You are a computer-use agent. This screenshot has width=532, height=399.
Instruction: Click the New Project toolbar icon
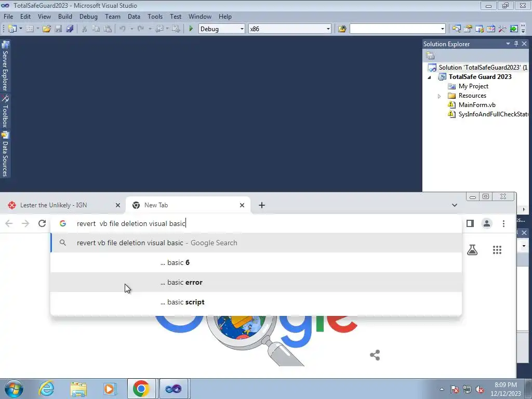point(12,29)
